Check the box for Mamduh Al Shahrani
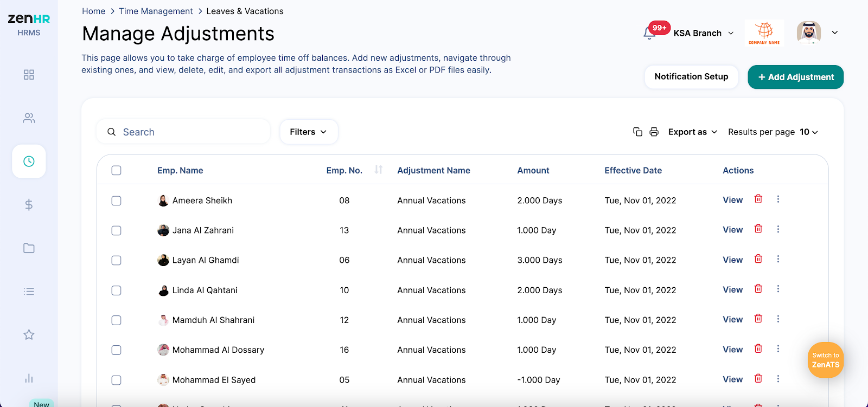This screenshot has width=868, height=407. click(116, 320)
